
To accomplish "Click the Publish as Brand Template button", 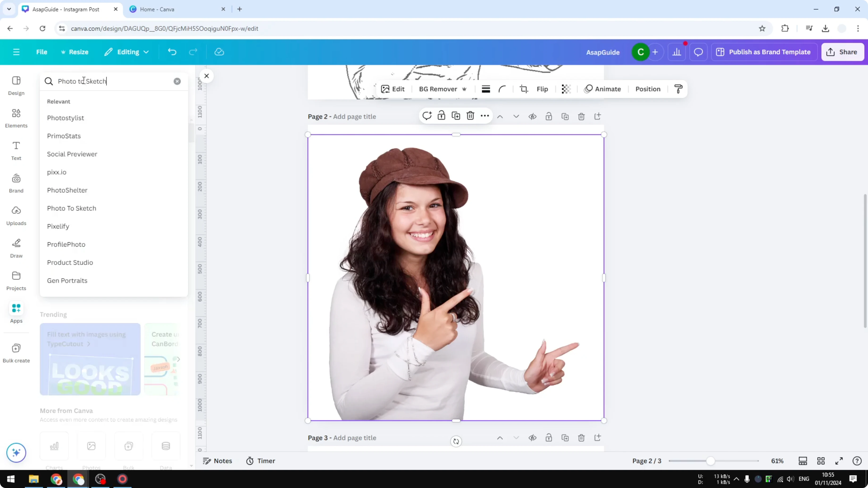I will [764, 52].
